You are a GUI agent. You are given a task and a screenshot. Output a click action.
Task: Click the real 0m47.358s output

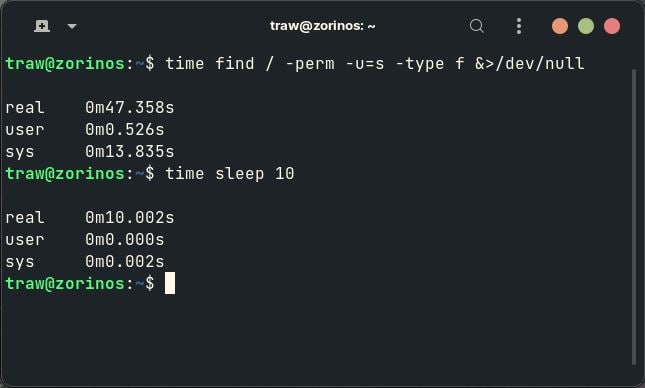pos(90,108)
